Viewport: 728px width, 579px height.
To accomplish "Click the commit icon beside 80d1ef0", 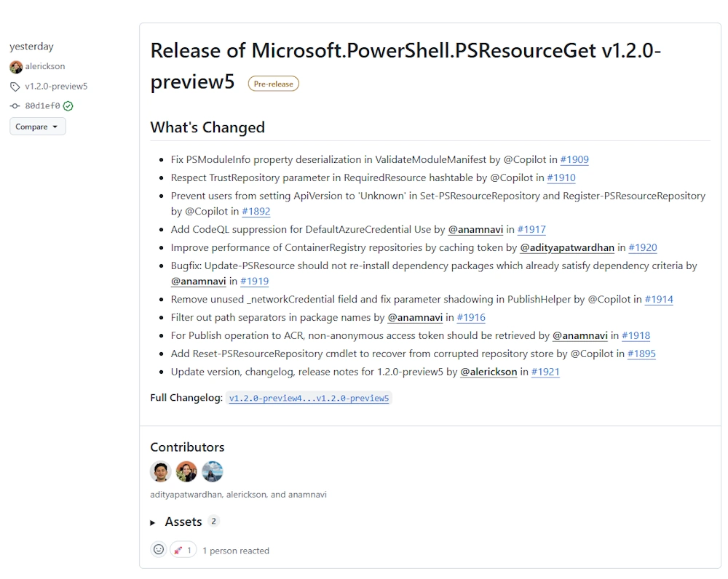I will point(15,106).
